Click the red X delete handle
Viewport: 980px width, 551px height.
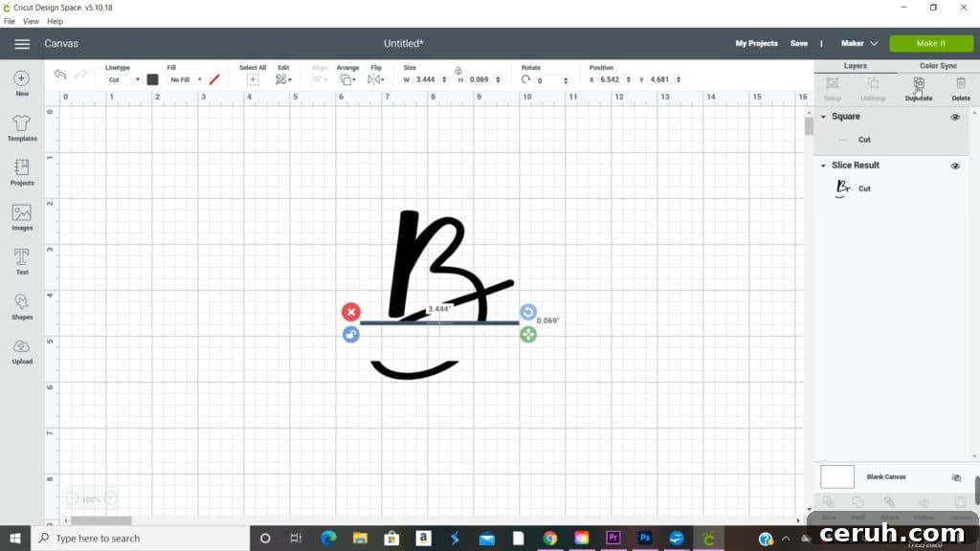click(x=350, y=312)
